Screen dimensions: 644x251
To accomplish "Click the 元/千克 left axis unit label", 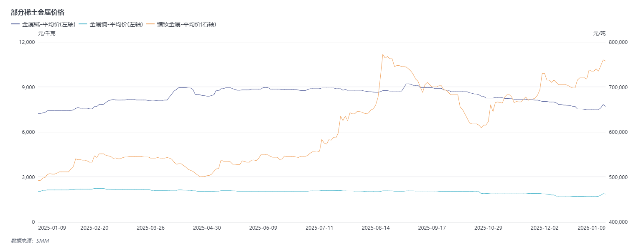I will 47,33.
